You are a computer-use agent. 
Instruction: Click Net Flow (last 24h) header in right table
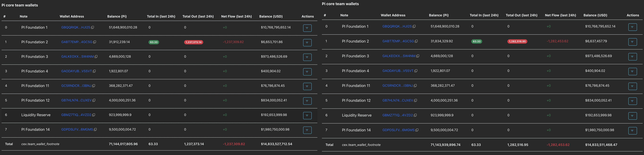[x=560, y=15]
